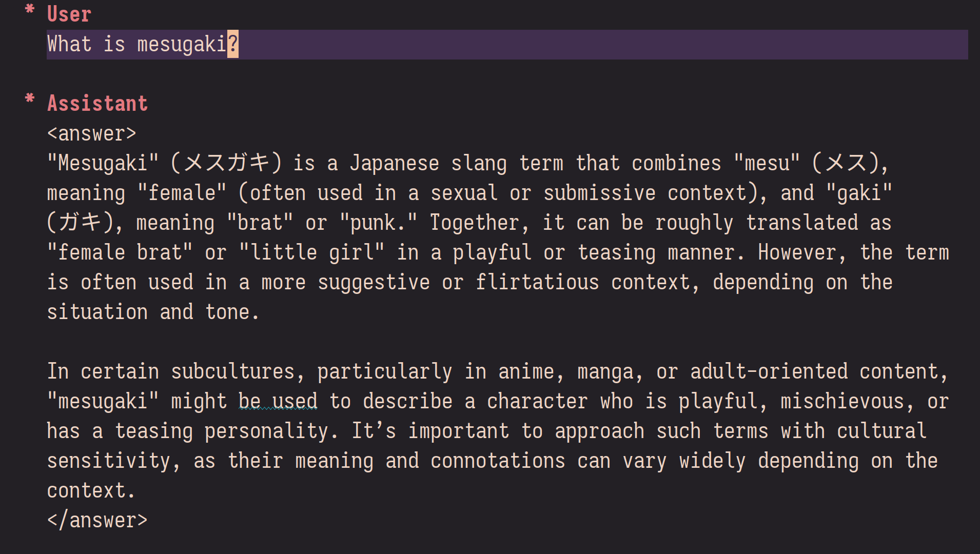Click the quoted word "gaki"

(859, 192)
